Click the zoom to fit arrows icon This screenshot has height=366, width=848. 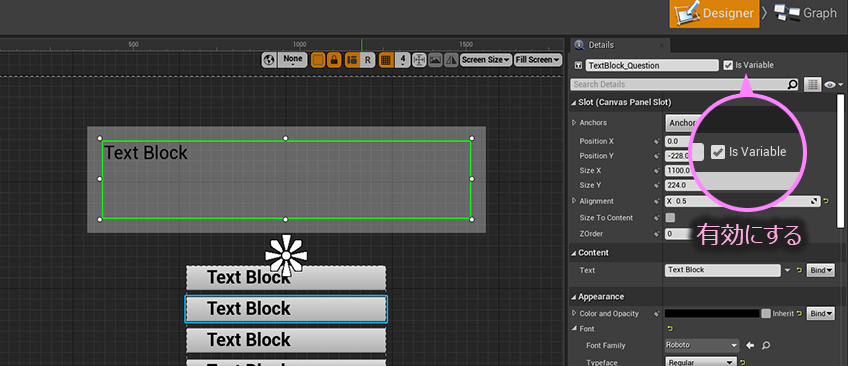coord(419,60)
